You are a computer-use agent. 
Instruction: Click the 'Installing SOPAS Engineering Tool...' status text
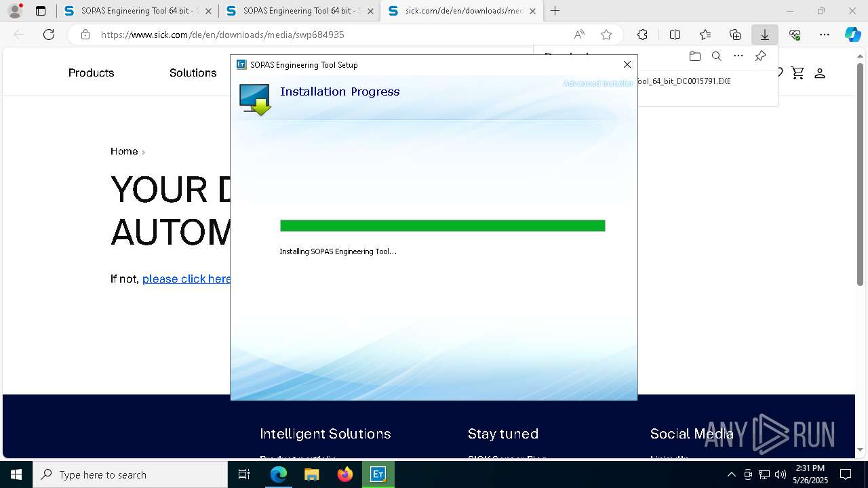coord(338,251)
